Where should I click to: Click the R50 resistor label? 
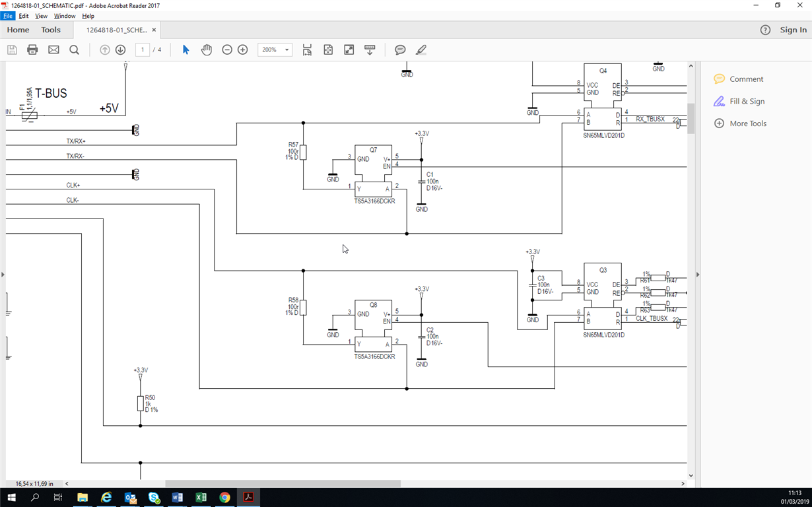coord(150,397)
